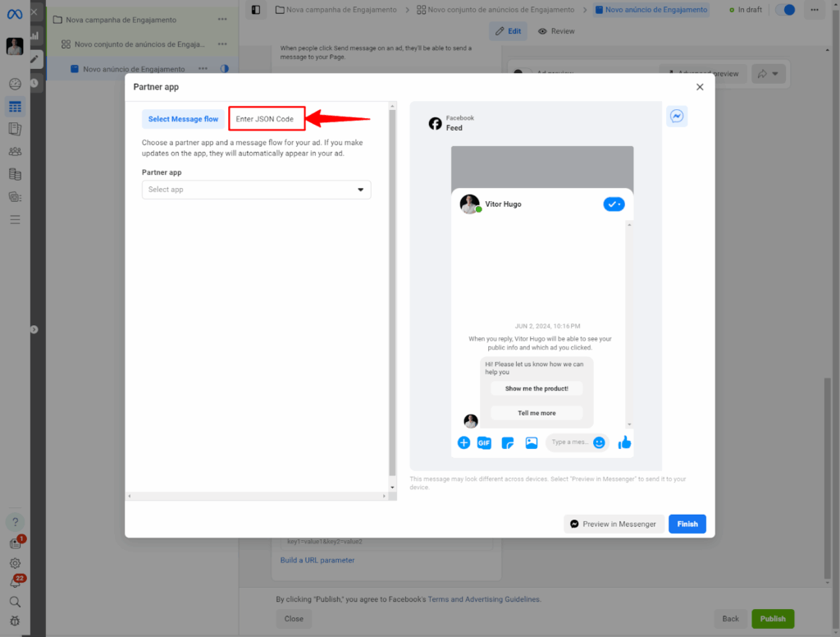Click the GIF icon in chat preview
This screenshot has height=637, width=840.
(x=484, y=442)
